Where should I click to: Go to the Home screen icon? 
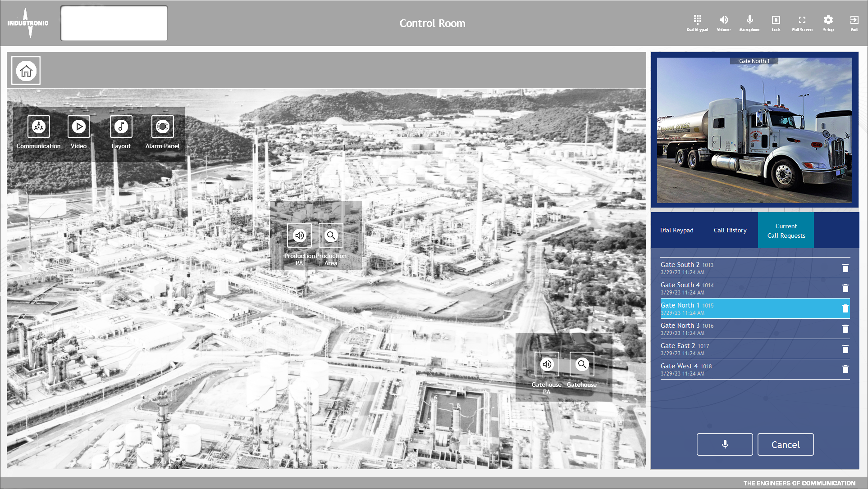[x=26, y=71]
